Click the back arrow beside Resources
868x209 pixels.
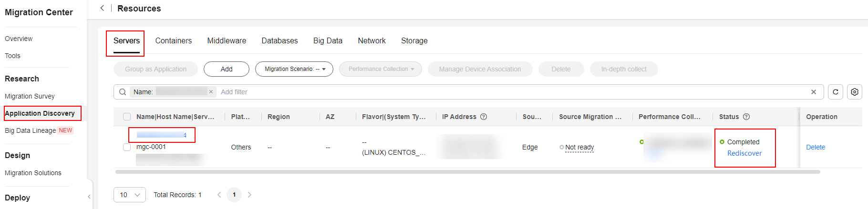(102, 8)
